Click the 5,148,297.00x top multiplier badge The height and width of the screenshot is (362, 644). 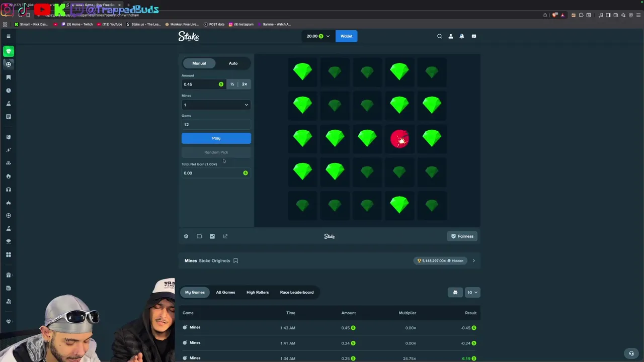pos(440,261)
